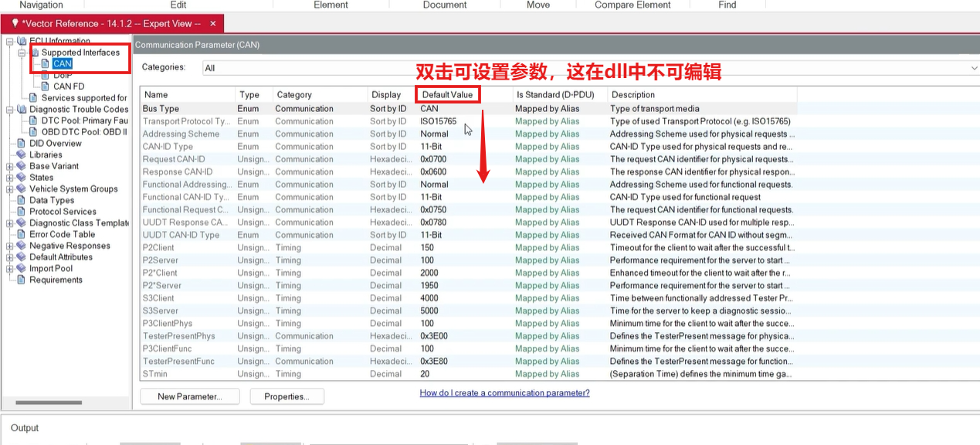Viewport: 980px width, 445px height.
Task: Sort by the Type column header
Action: [253, 94]
